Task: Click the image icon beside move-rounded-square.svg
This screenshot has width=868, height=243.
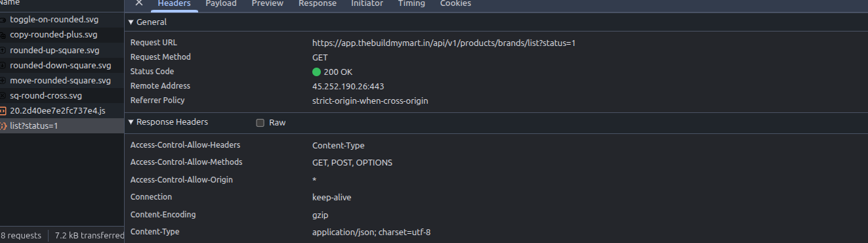Action: coord(3,80)
